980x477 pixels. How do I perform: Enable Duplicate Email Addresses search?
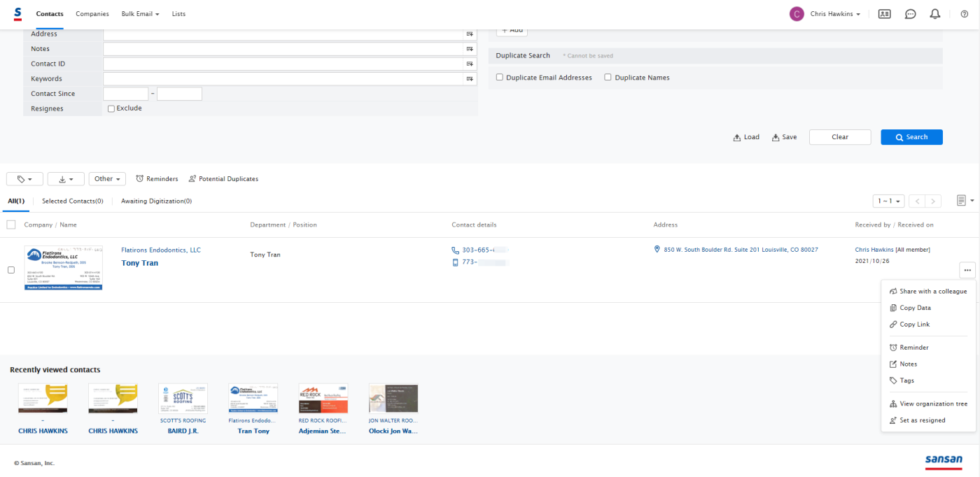[500, 78]
